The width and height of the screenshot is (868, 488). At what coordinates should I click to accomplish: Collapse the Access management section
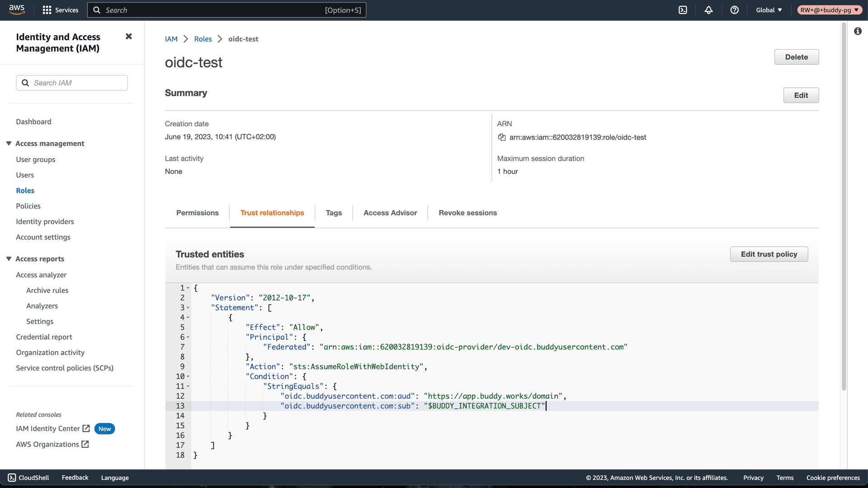click(9, 143)
